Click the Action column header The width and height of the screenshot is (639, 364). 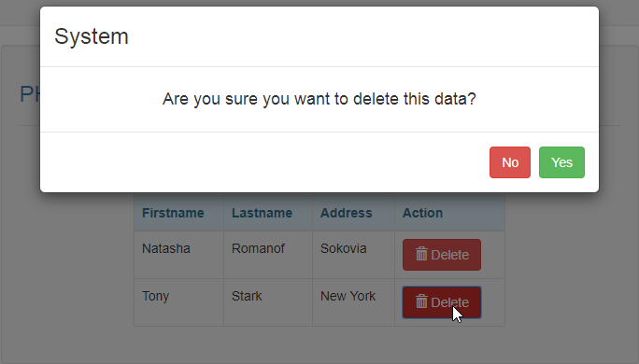(x=422, y=213)
